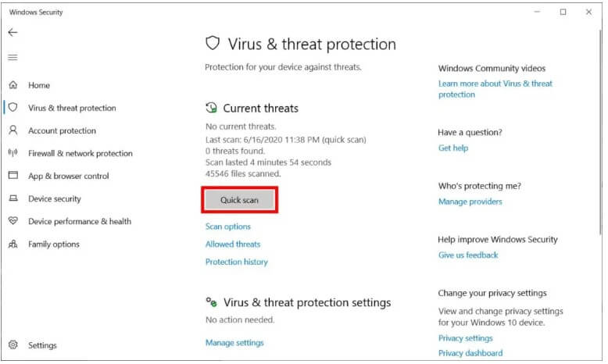608x364 pixels.
Task: Open Protection history link
Action: click(x=237, y=262)
